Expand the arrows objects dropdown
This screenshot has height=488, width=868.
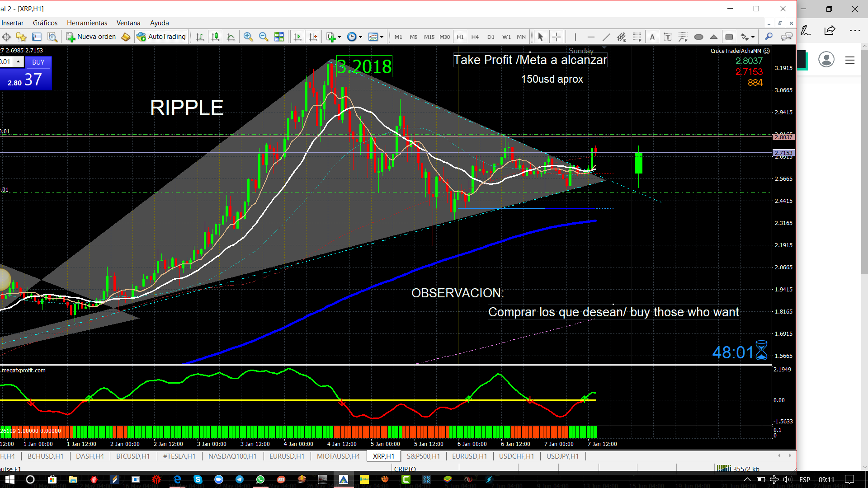(753, 37)
